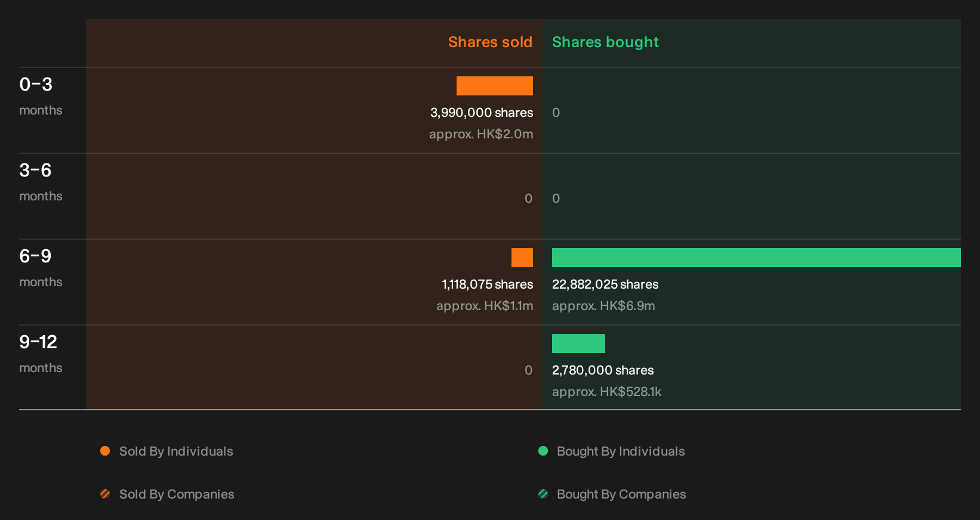980x520 pixels.
Task: Select the 9-12 months green bought bar
Action: pos(578,343)
